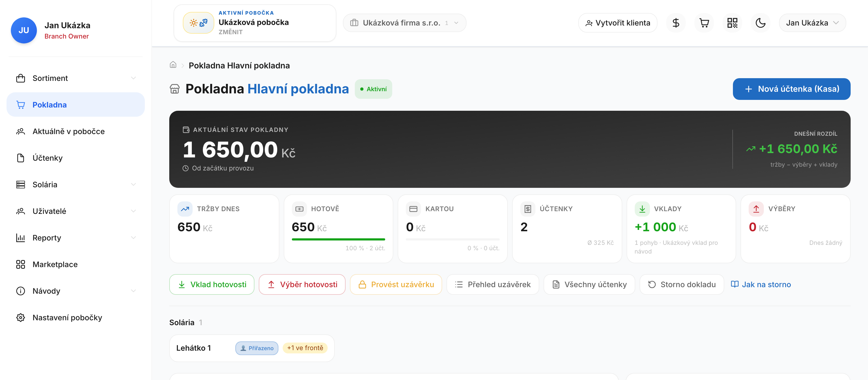This screenshot has height=380, width=868.
Task: Open Aktuálně v pobočce in sidebar
Action: pyautogui.click(x=75, y=131)
